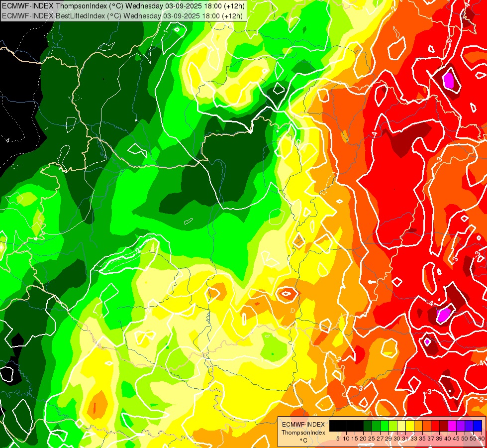Viewport: 487px width, 448px height.
Task: Click the ThompsonIndex header line at top
Action: pos(123,5)
